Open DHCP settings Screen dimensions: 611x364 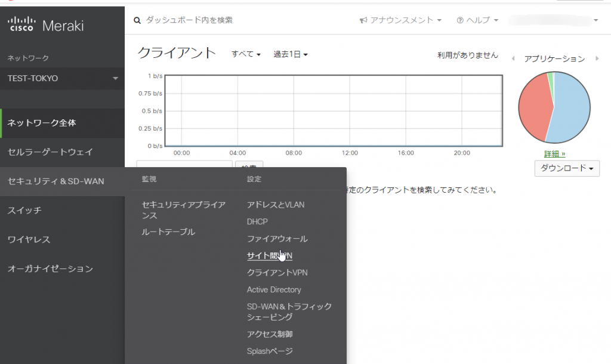[x=257, y=222]
